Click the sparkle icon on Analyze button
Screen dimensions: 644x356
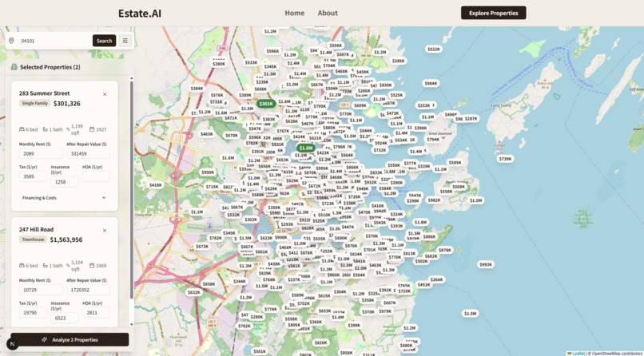[45, 339]
